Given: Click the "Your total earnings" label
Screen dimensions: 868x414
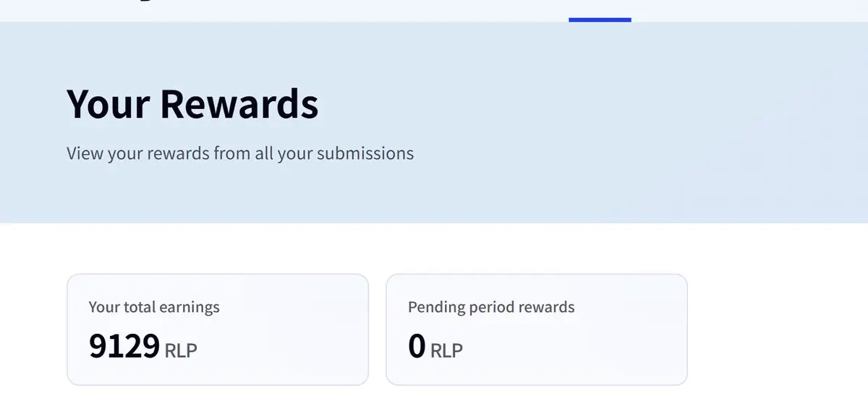Looking at the screenshot, I should pos(154,307).
